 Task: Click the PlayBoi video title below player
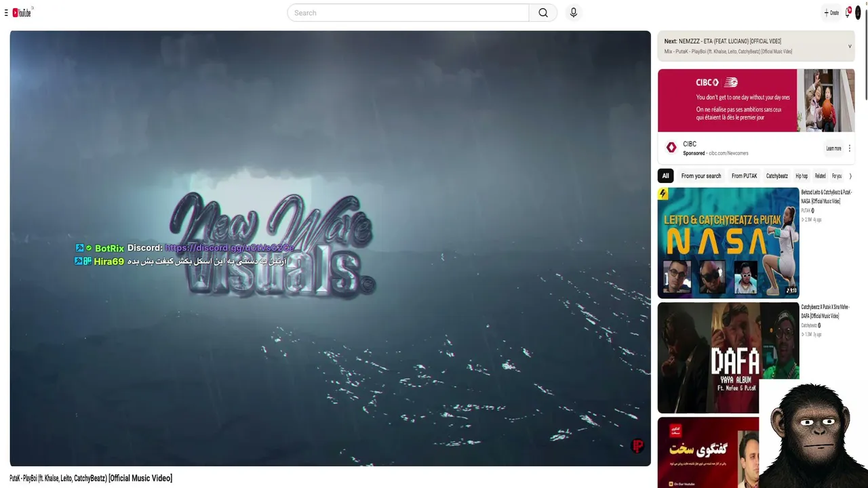coord(91,479)
